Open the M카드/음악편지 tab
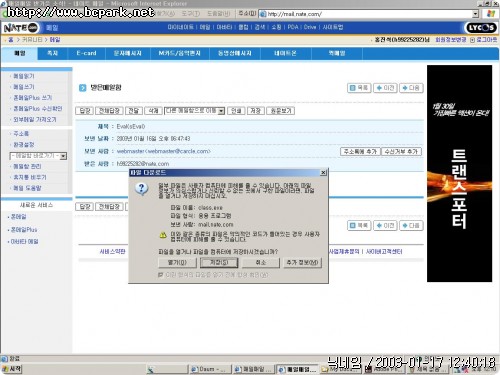 (180, 53)
